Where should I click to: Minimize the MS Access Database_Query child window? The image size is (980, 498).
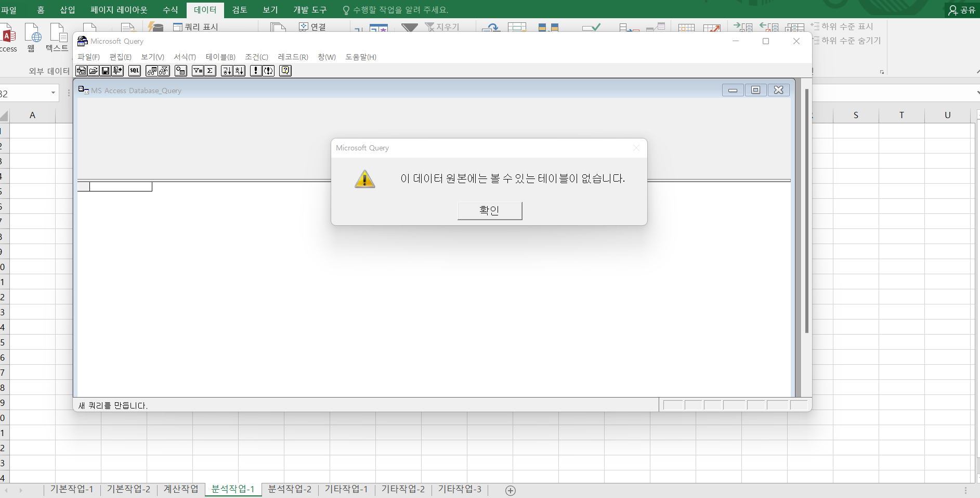[733, 90]
